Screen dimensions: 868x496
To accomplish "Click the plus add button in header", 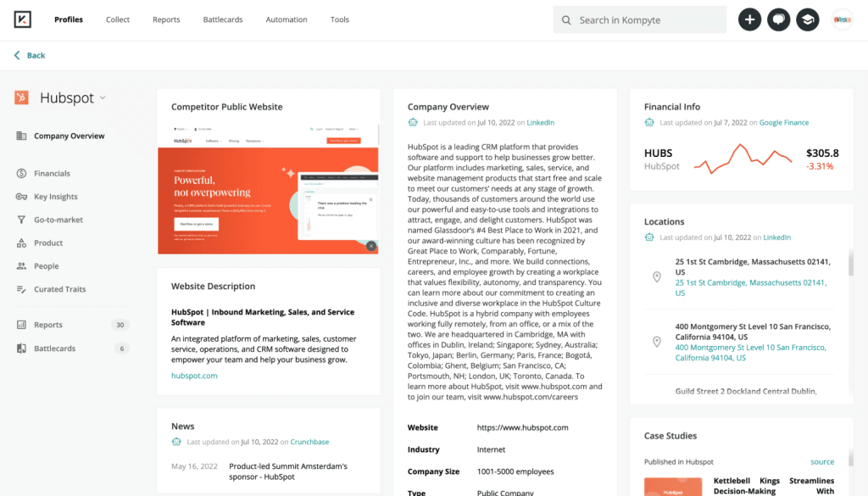I will [x=749, y=20].
